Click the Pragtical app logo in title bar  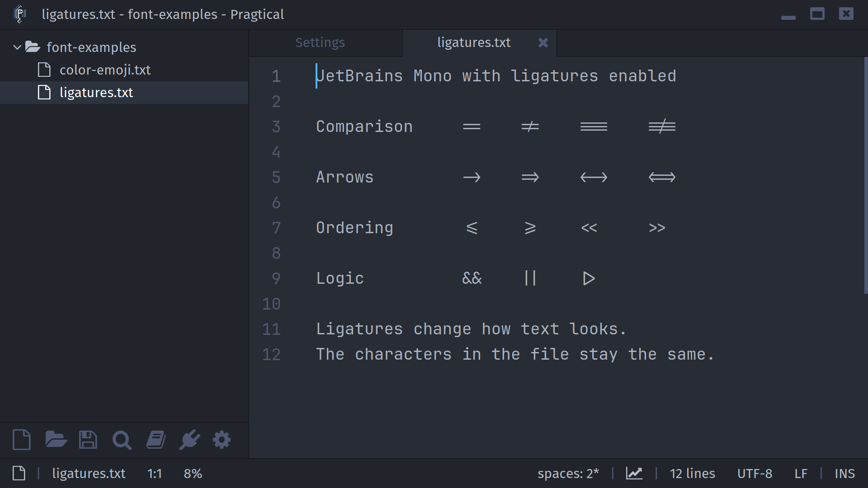point(19,14)
